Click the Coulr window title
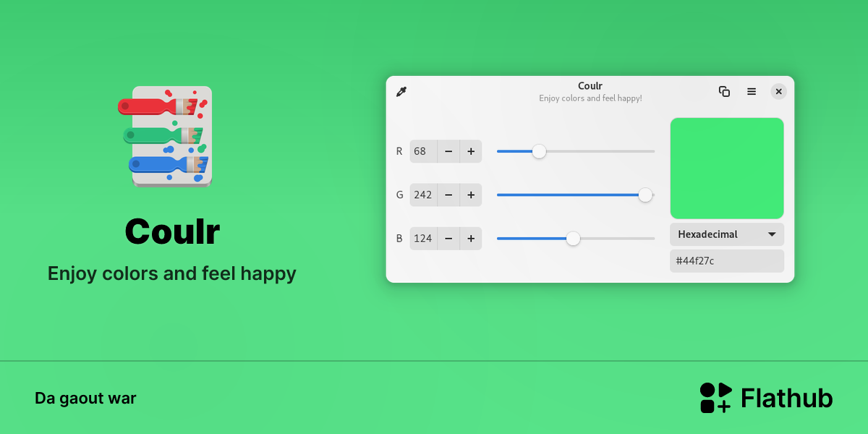 590,86
